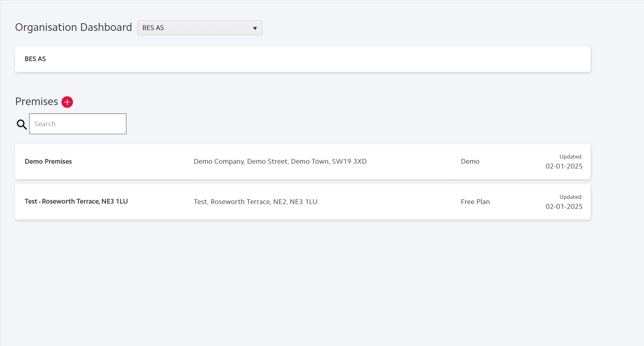This screenshot has width=644, height=346.
Task: Click the Test, Roseworth Terrace, NE2 address
Action: click(x=255, y=202)
